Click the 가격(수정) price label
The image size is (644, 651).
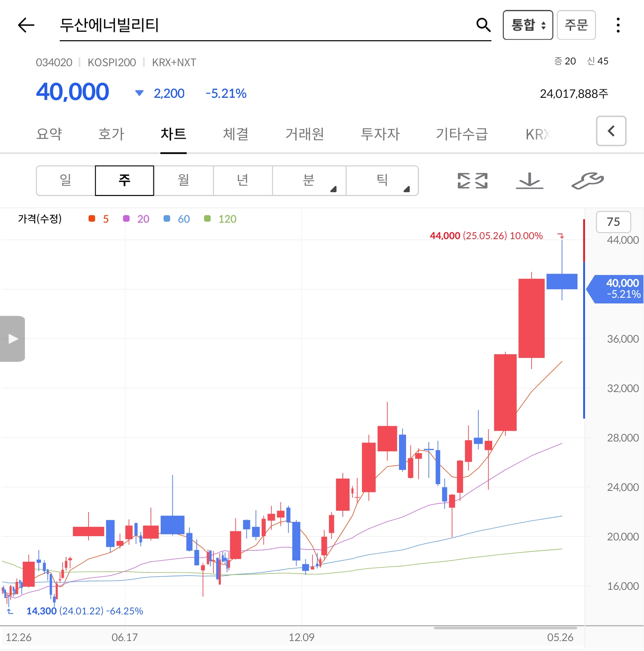40,218
